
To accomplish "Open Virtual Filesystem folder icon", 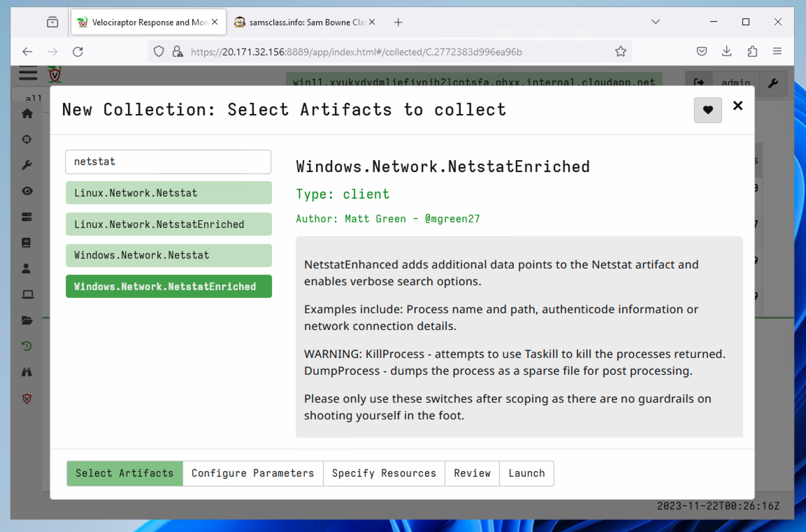I will tap(27, 320).
